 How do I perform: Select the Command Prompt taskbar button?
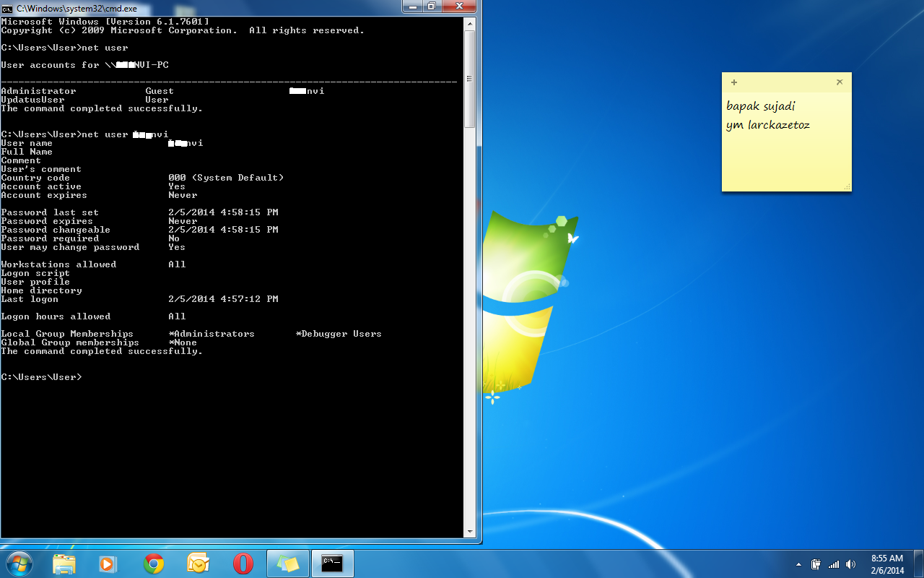tap(332, 564)
